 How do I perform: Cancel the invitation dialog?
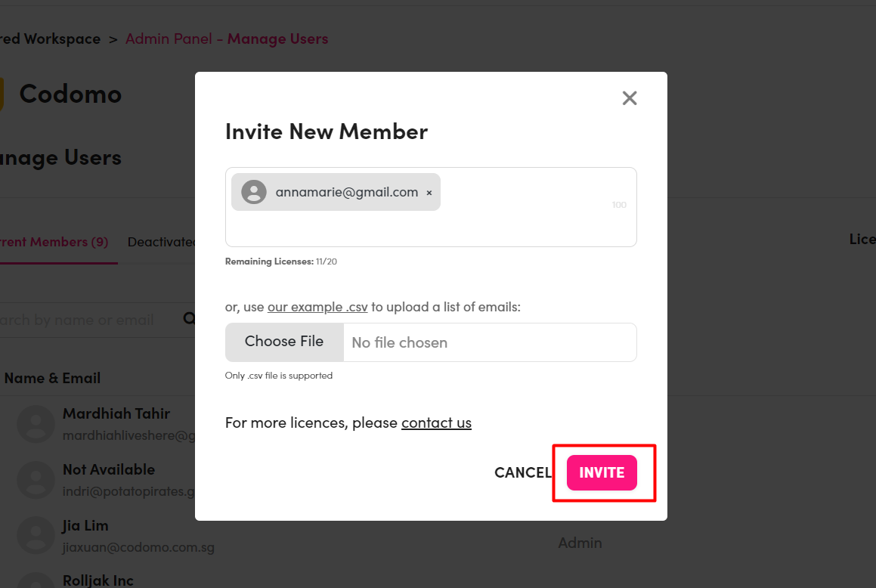pyautogui.click(x=523, y=472)
